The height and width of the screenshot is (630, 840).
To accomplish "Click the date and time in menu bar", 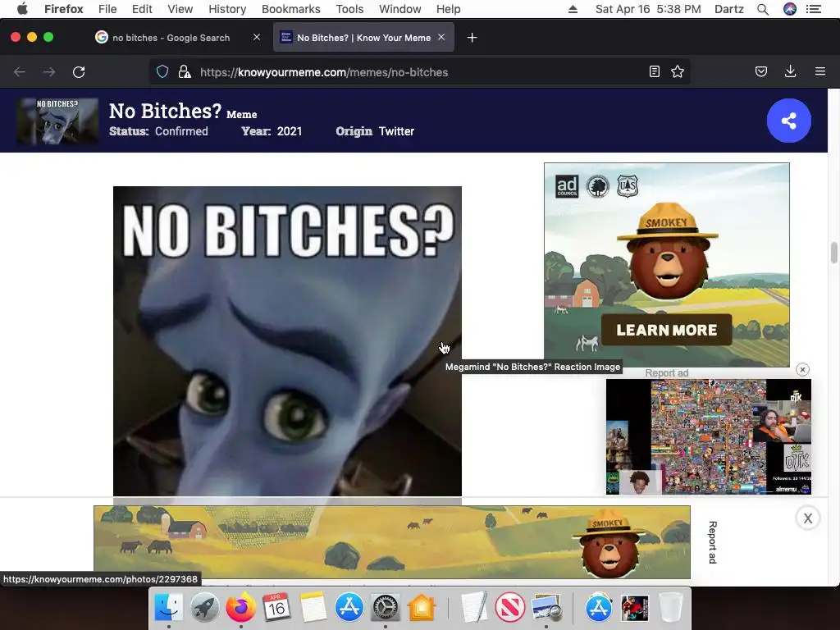I will tap(648, 9).
